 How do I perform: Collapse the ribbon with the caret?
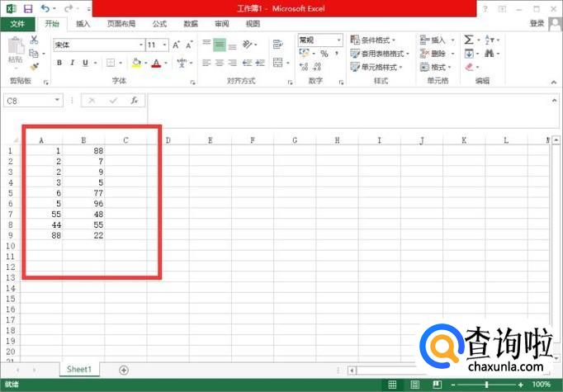click(554, 83)
